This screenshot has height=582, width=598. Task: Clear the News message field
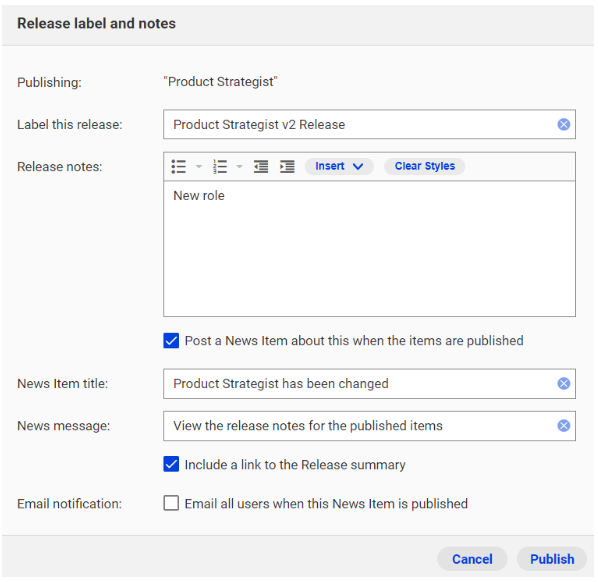[x=564, y=426]
